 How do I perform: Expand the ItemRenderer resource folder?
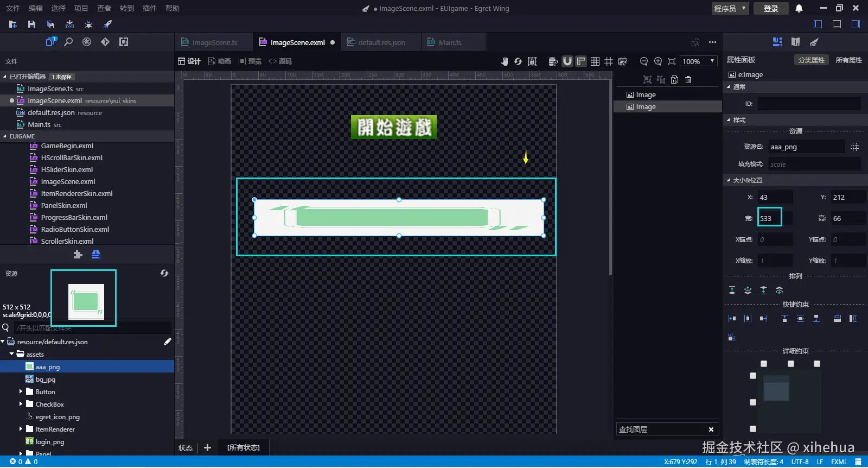pos(21,429)
